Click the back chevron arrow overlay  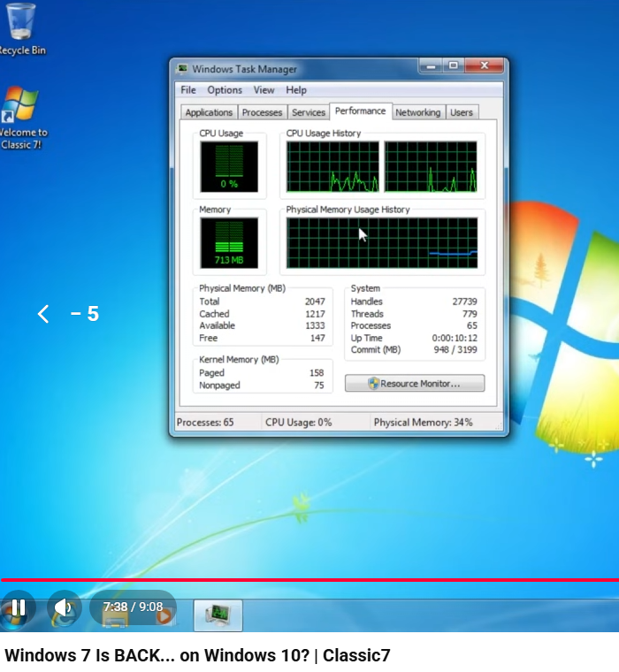(x=43, y=314)
